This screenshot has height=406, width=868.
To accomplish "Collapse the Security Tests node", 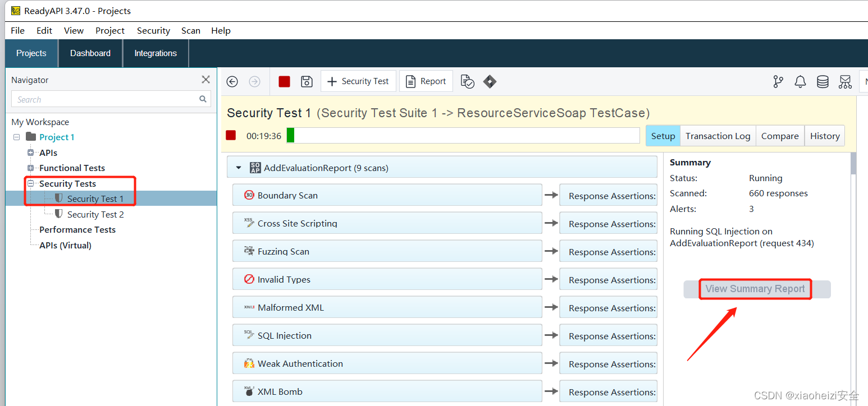I will pos(31,183).
